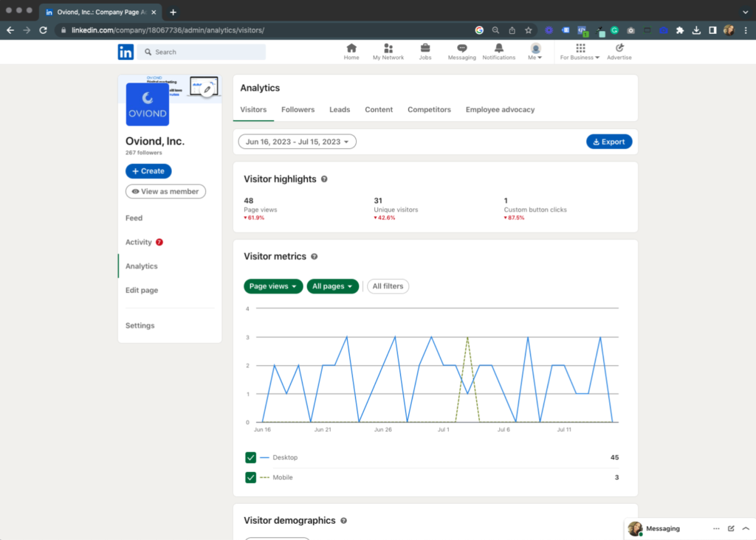Open the Page views dropdown
Screen dimensions: 756x540
click(273, 286)
